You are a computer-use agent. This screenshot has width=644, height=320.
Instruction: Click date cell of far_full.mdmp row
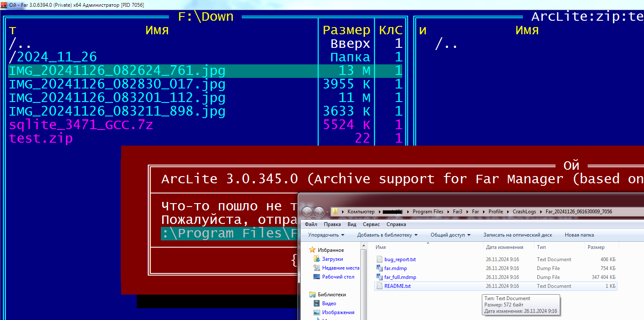click(x=502, y=277)
